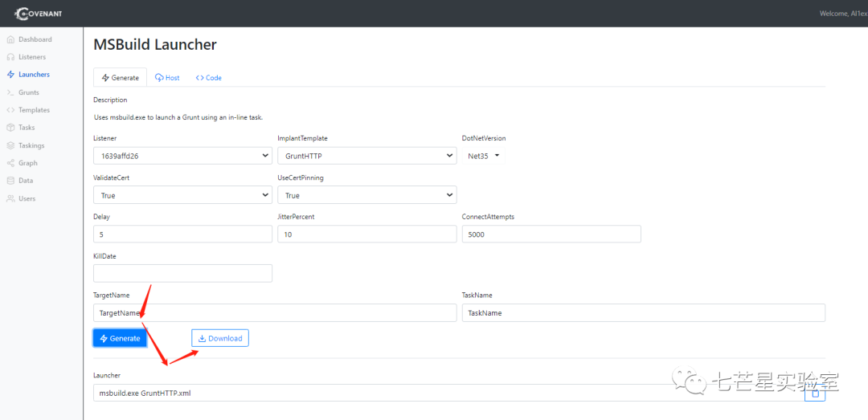Open Users management page
868x420 pixels.
click(27, 198)
